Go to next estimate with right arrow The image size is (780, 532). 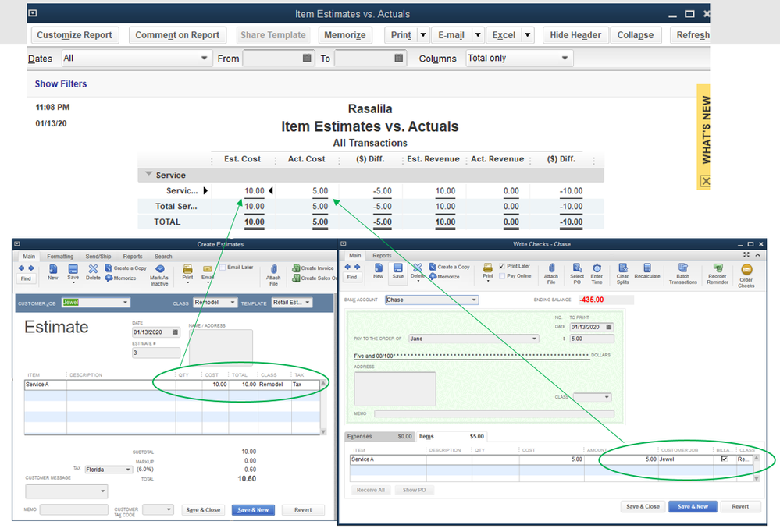pyautogui.click(x=31, y=268)
